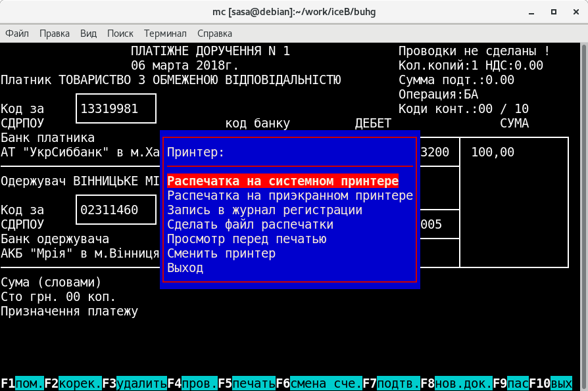Click F6 смена сче. function key
588x391 pixels.
point(319,384)
